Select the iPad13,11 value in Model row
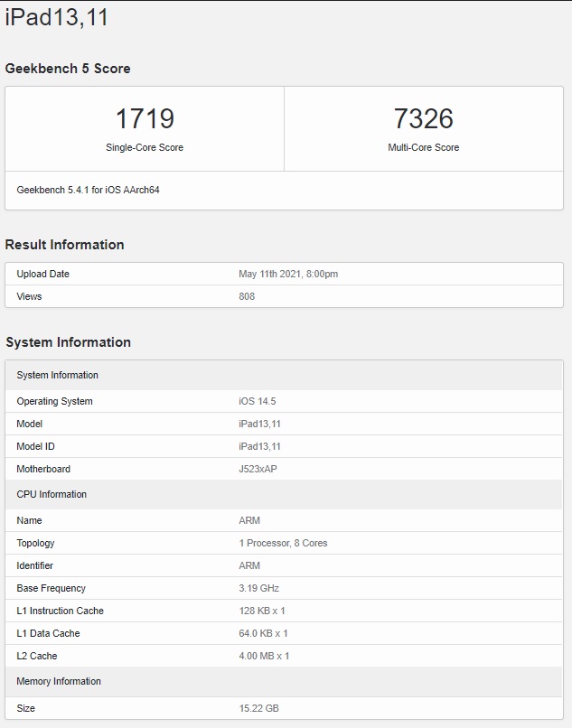The width and height of the screenshot is (572, 728). (x=259, y=424)
